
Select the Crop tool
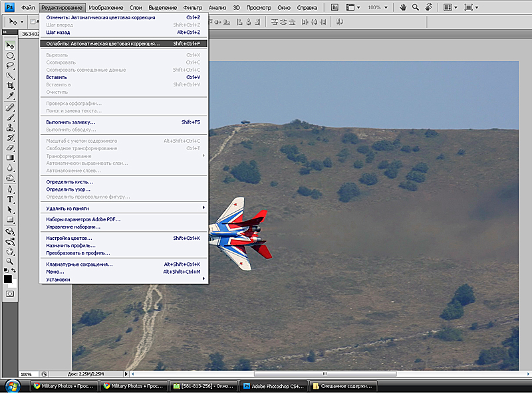pos(10,86)
